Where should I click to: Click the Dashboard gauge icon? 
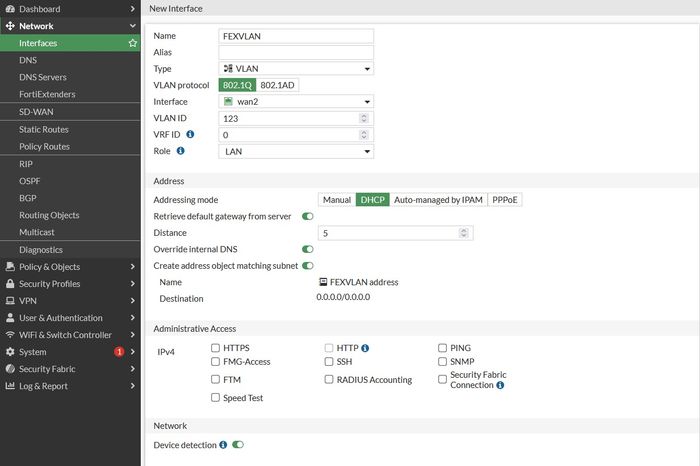(x=10, y=8)
